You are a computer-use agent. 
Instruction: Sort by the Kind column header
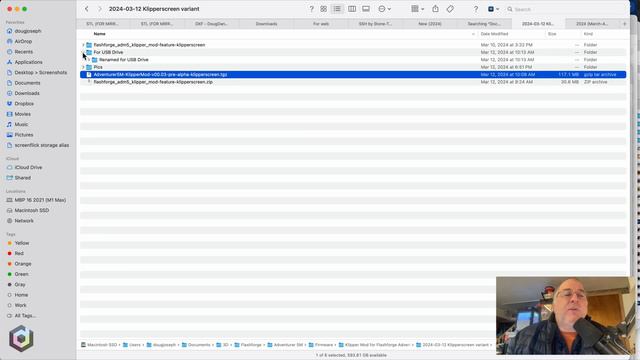point(588,34)
